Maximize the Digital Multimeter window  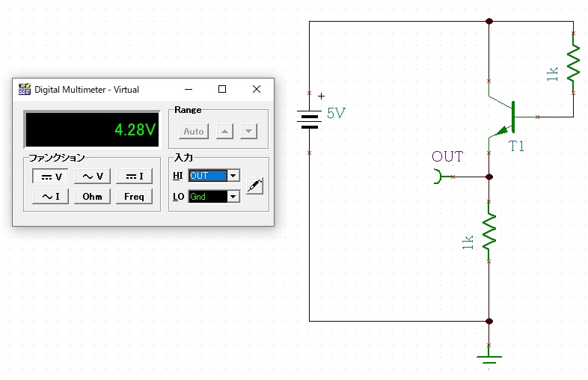[x=222, y=89]
